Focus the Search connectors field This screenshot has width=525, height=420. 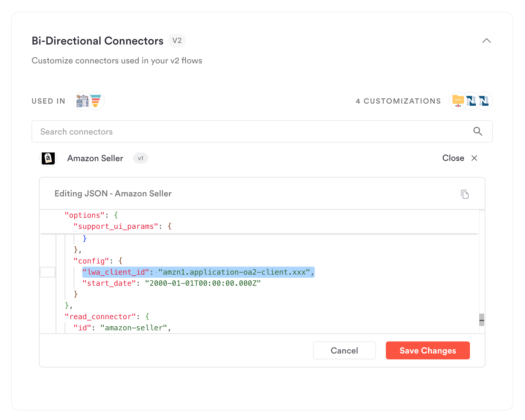pyautogui.click(x=262, y=131)
